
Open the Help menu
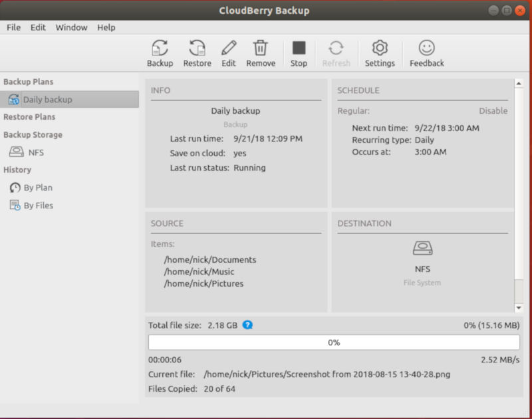pos(106,27)
